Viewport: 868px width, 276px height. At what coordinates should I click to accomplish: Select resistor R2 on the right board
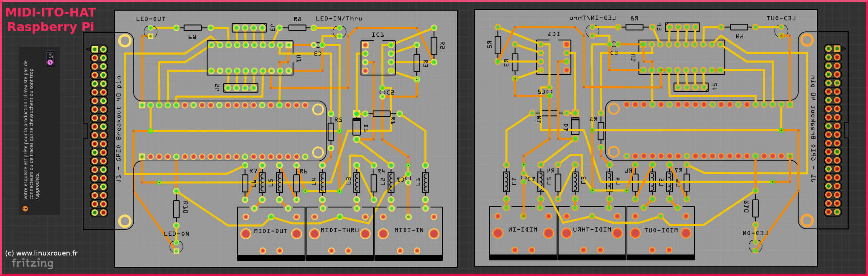tap(498, 44)
